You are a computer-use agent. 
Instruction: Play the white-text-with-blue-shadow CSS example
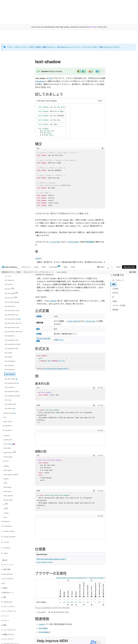[100, 456]
